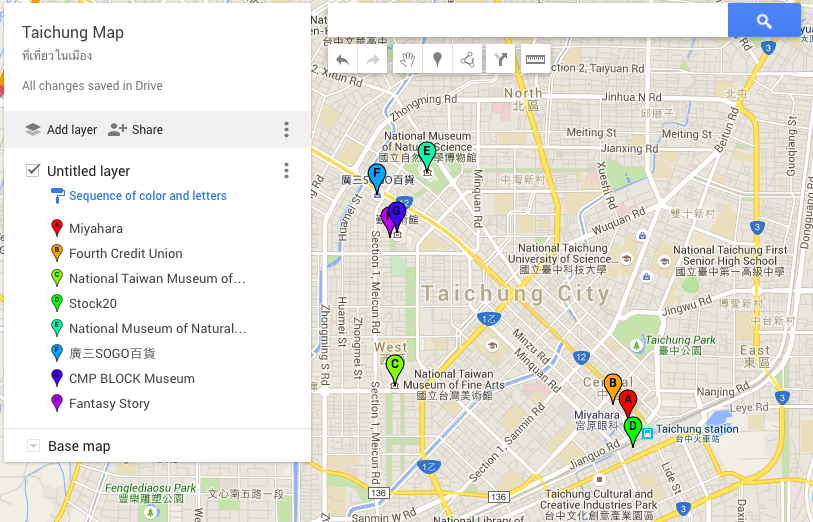Open Sequence of color and letters styling

pos(147,196)
